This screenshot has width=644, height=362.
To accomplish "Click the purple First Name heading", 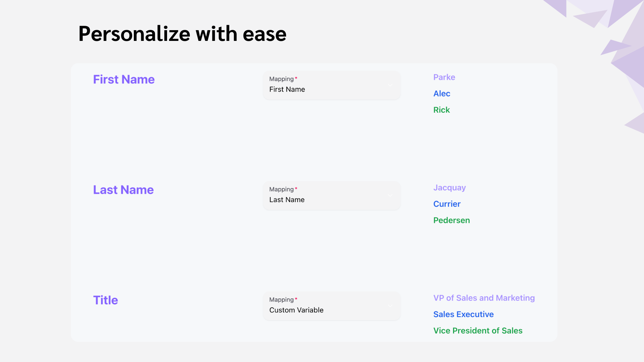I will 124,79.
